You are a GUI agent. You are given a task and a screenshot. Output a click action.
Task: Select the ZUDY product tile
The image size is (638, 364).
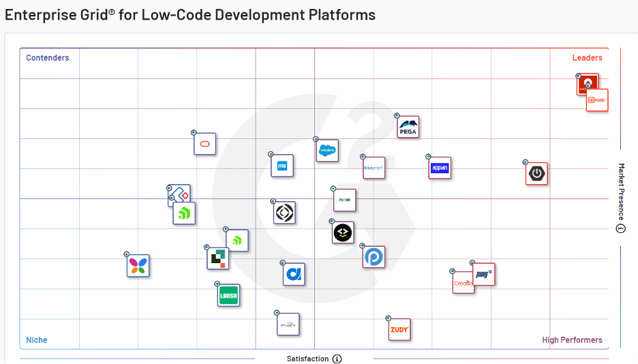(399, 329)
